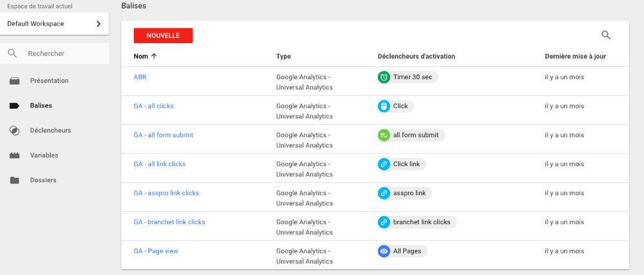Click the Timer 30 sec trigger icon
644x275 pixels.
pyautogui.click(x=384, y=77)
